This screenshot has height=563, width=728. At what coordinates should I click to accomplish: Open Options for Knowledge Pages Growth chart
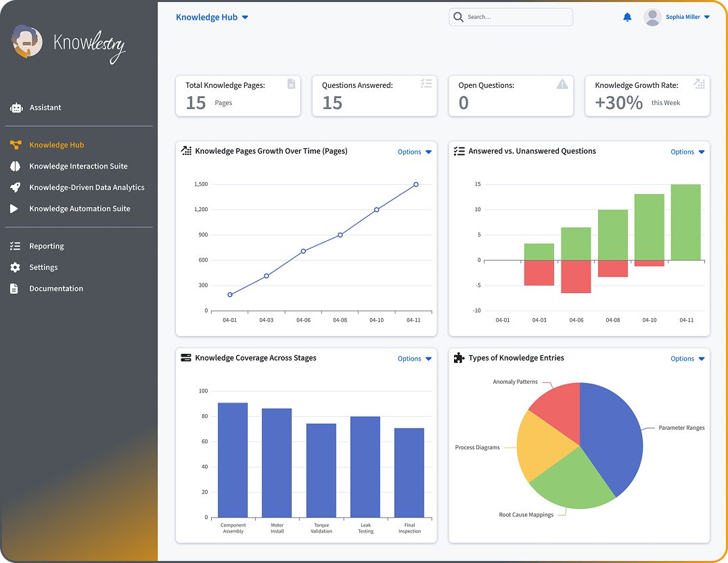point(414,152)
